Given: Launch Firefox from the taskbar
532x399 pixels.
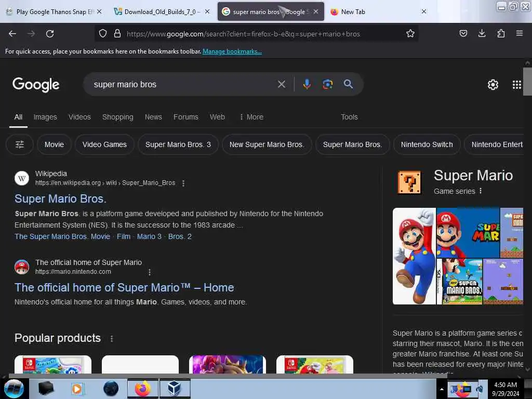Looking at the screenshot, I should [143, 389].
